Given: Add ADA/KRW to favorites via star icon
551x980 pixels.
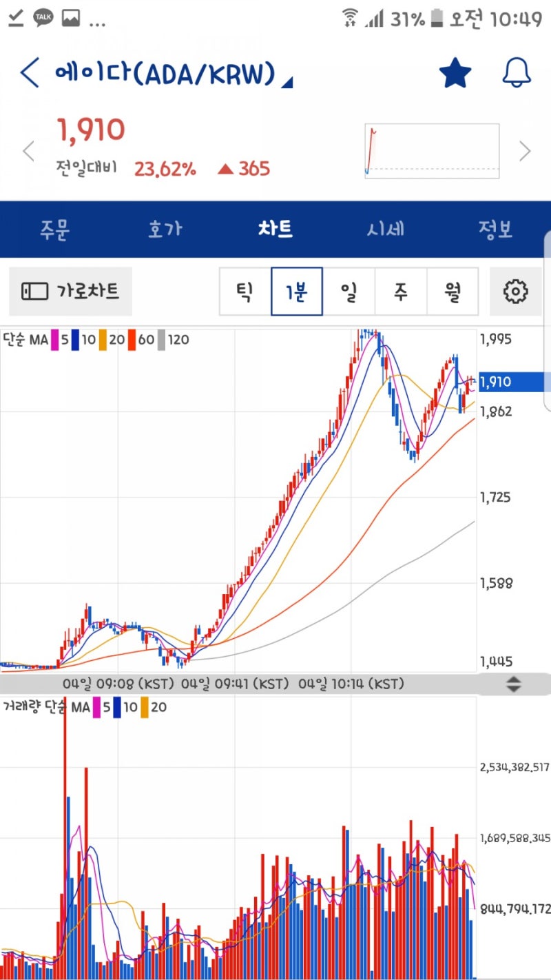Looking at the screenshot, I should coord(456,72).
